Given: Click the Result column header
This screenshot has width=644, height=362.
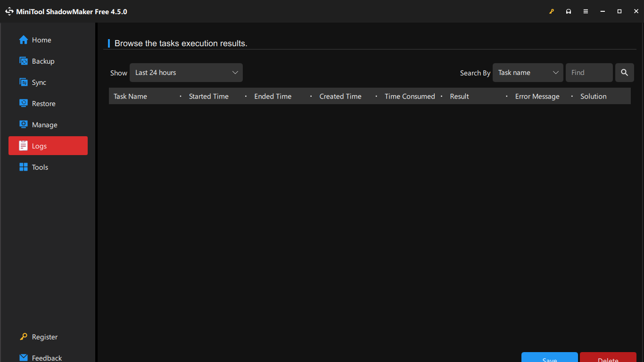Looking at the screenshot, I should [459, 96].
